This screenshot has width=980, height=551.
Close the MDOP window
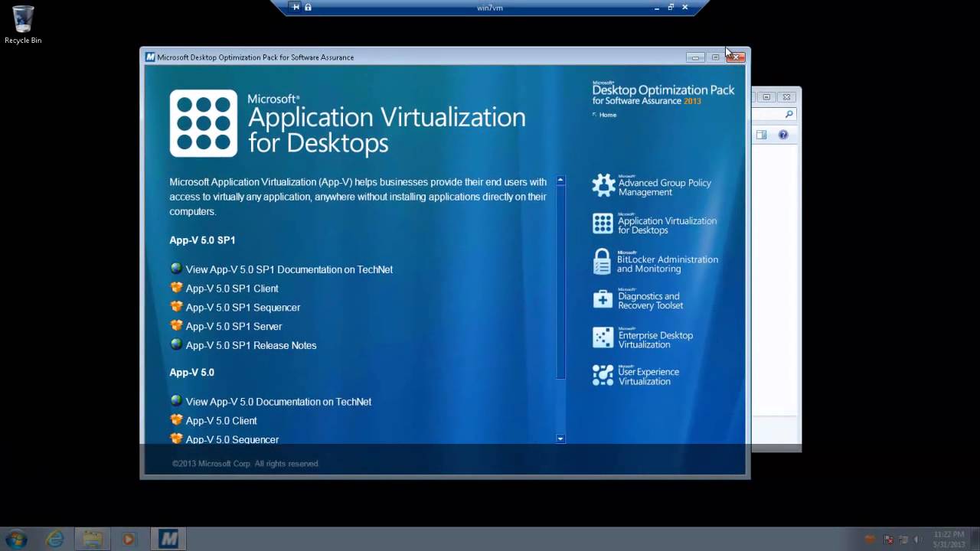point(735,57)
